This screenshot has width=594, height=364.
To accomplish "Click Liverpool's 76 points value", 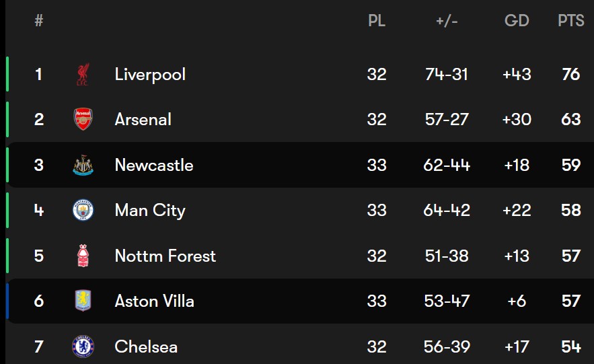I will (570, 74).
